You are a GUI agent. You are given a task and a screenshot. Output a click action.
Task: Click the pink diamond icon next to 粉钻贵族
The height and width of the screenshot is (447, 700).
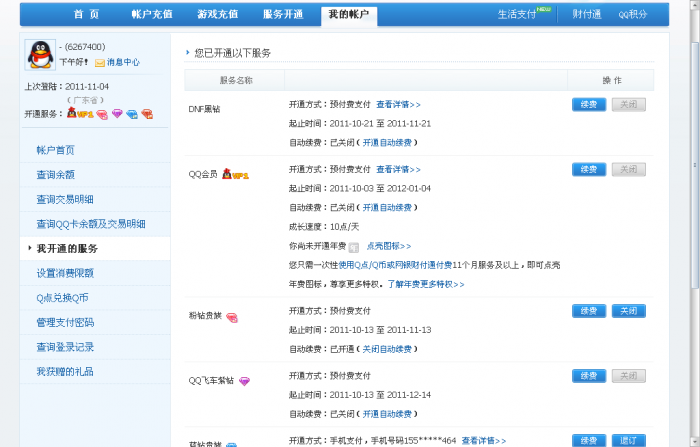[232, 317]
